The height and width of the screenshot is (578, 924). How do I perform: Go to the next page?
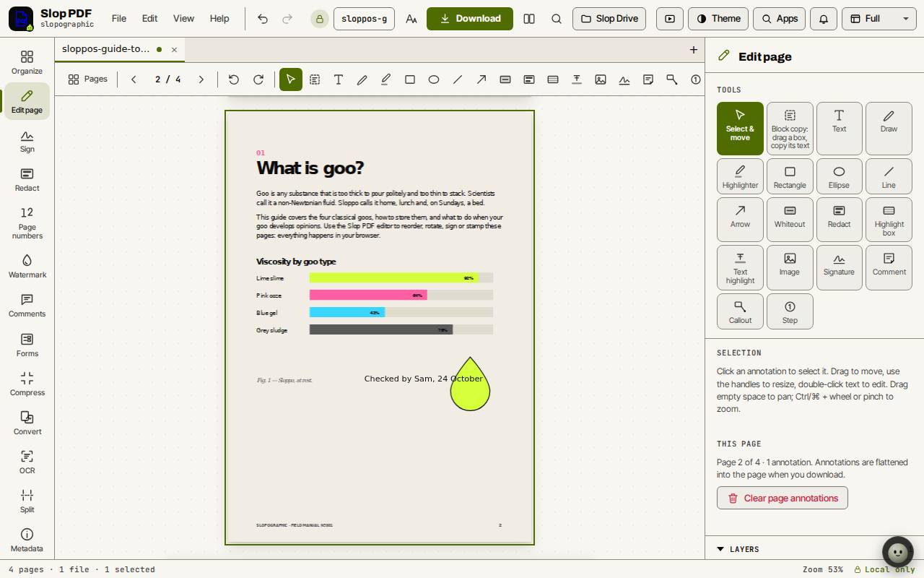click(x=201, y=79)
